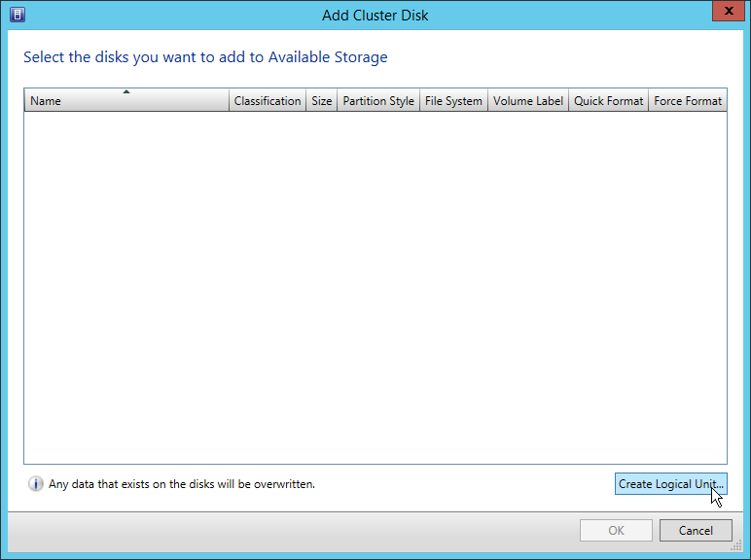
Task: Click the 'Select the disks' heading text
Action: pos(205,57)
